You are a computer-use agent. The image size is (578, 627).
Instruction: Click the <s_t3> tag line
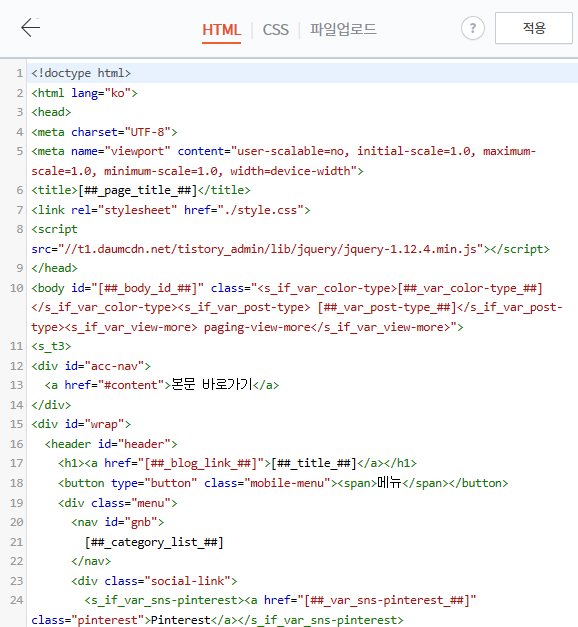tap(51, 346)
